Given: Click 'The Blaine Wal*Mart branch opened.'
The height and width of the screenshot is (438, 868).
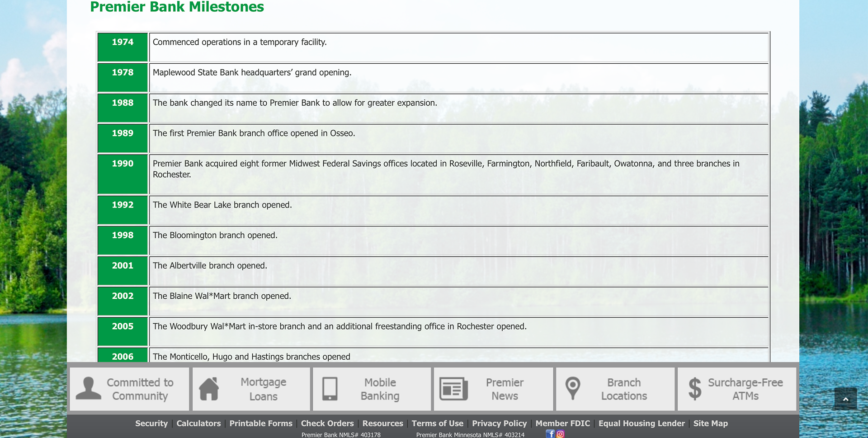Looking at the screenshot, I should click(x=222, y=296).
